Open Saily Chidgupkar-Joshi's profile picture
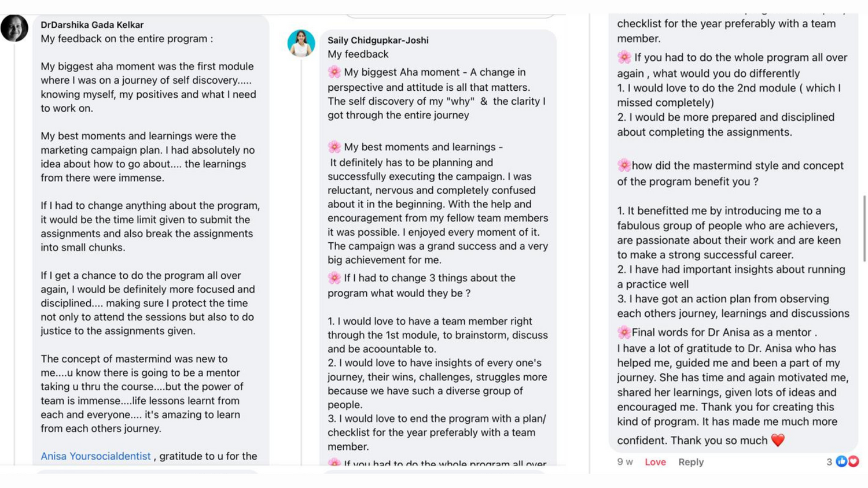Viewport: 868px width, 488px height. coord(301,43)
